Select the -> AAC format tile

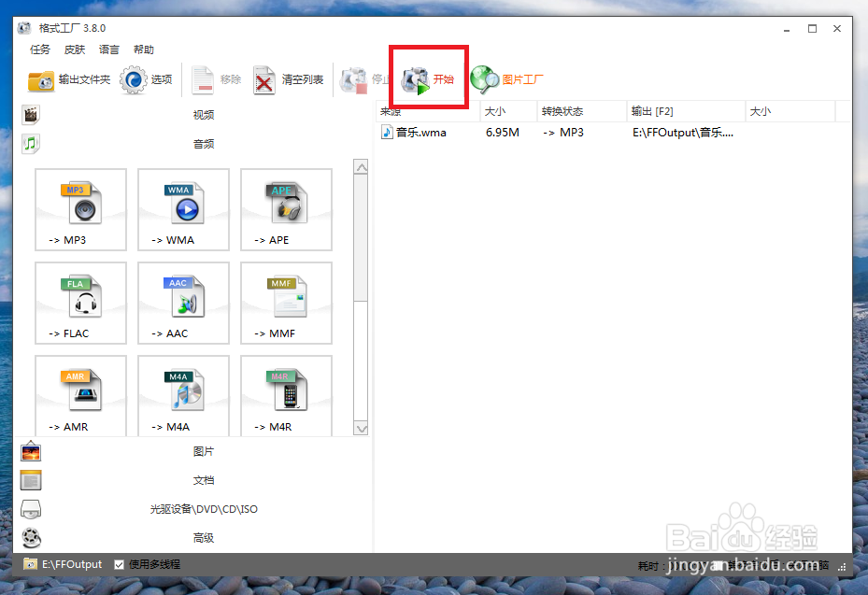[183, 303]
